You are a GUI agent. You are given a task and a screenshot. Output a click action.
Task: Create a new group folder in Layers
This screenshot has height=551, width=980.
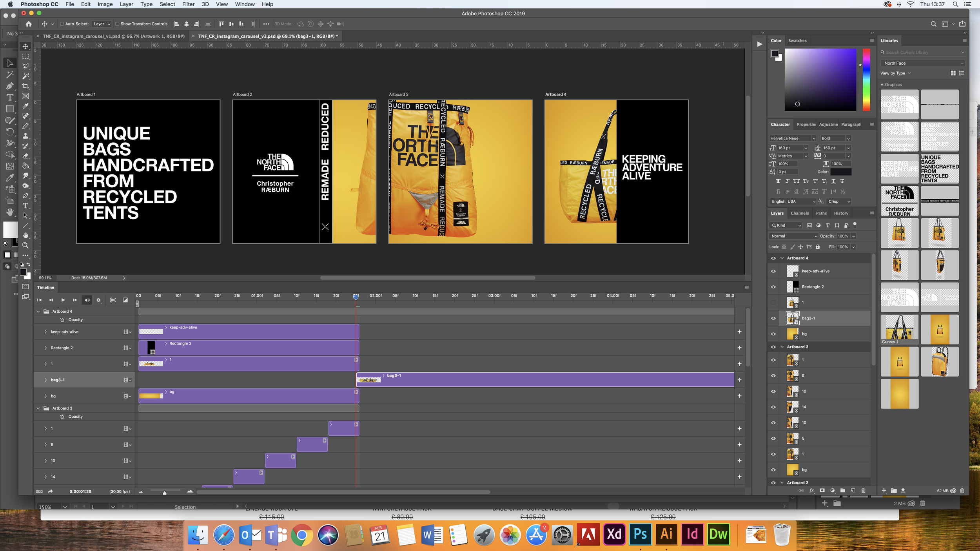pyautogui.click(x=843, y=491)
